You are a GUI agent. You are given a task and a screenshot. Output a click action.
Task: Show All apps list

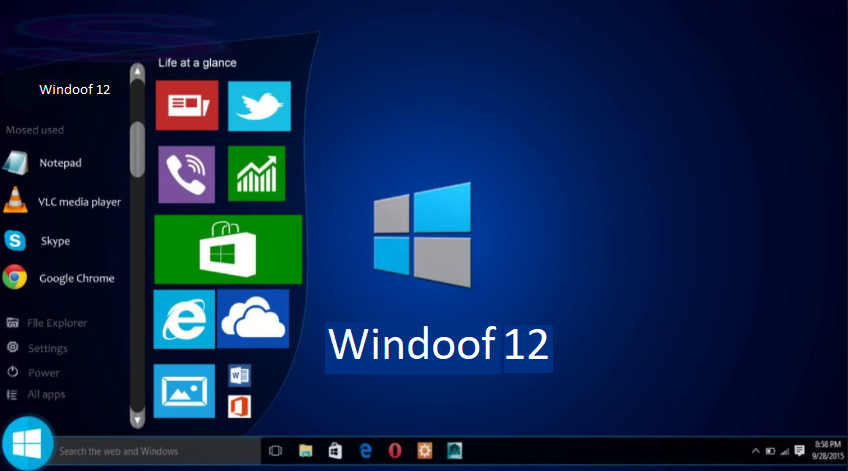click(x=36, y=395)
